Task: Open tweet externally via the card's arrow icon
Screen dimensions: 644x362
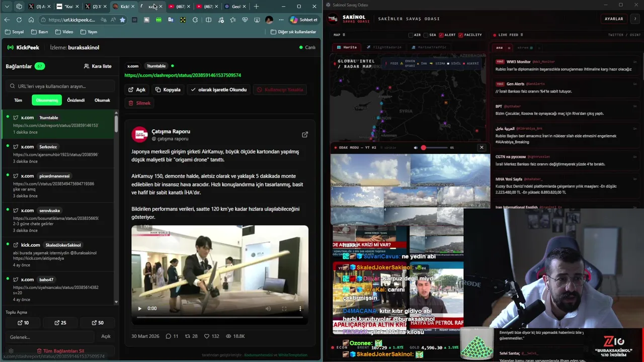Action: coord(305,135)
